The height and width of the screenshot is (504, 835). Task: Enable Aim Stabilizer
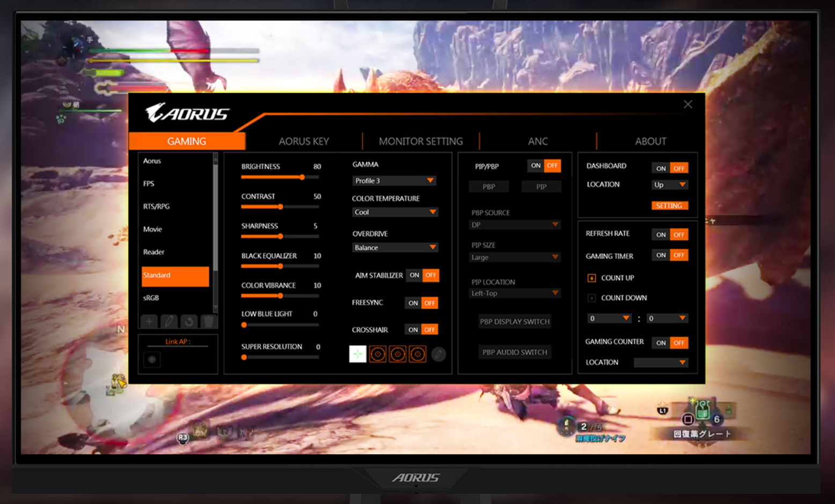pyautogui.click(x=414, y=275)
